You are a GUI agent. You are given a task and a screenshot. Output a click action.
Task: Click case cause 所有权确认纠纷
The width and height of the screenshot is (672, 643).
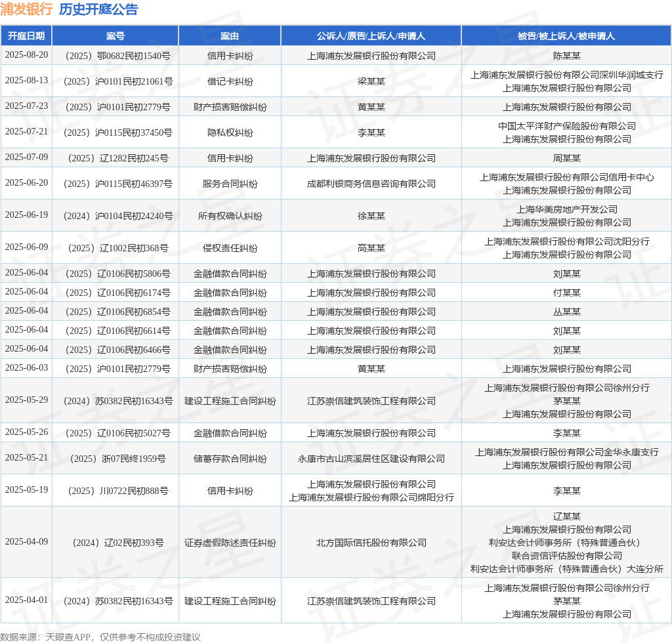230,216
